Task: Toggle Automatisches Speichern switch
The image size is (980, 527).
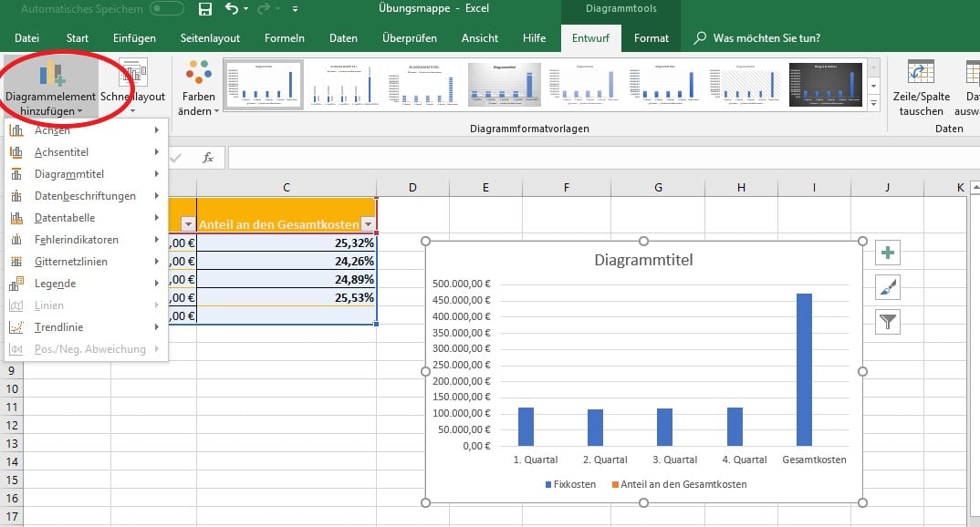Action: pos(166,9)
